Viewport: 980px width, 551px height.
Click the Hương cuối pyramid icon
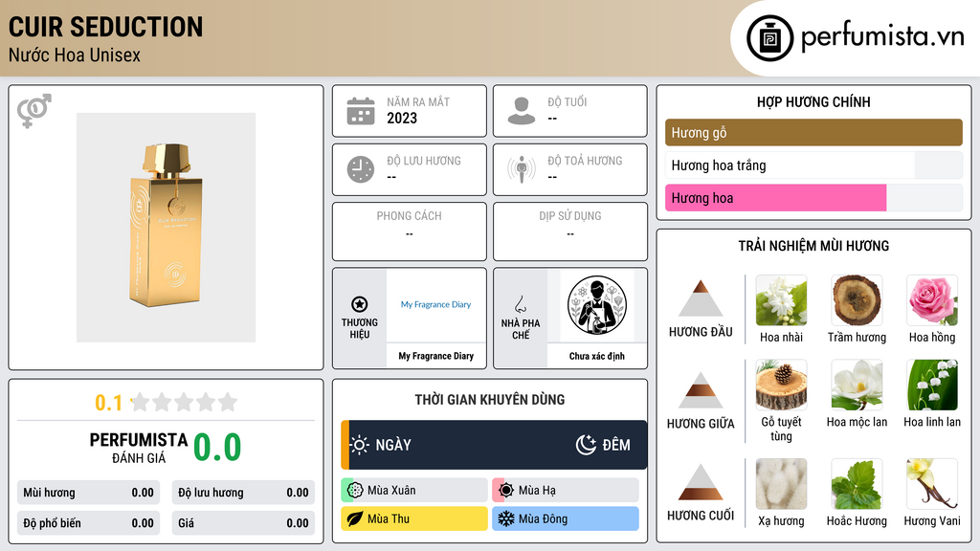(x=701, y=482)
